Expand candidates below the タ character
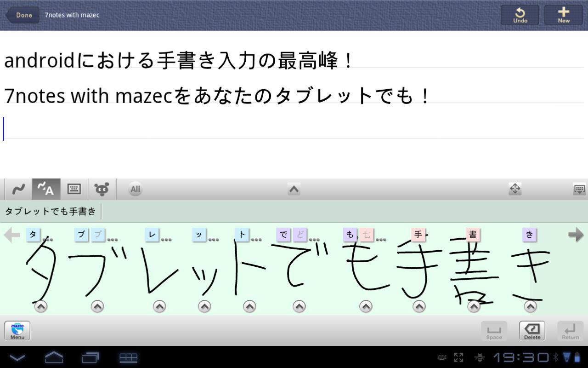This screenshot has height=368, width=588. click(41, 306)
